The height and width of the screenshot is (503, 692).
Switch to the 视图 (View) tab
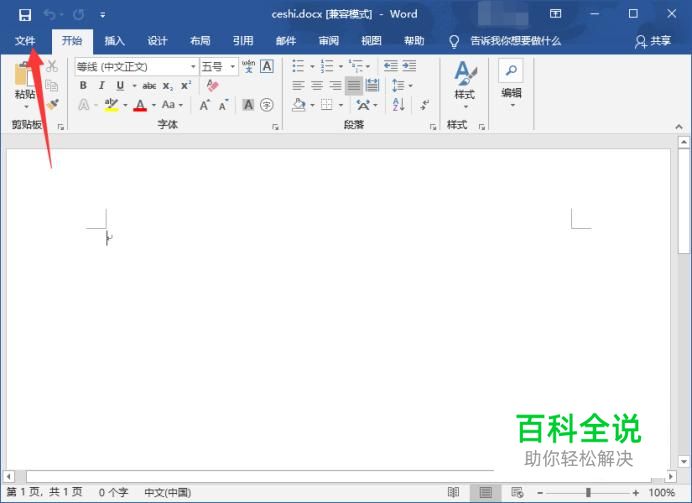(x=371, y=41)
